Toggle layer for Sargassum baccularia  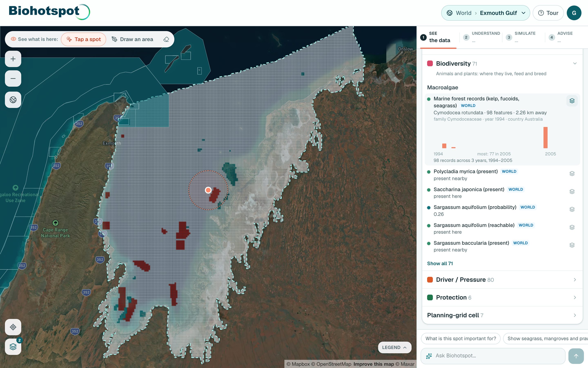[572, 245]
